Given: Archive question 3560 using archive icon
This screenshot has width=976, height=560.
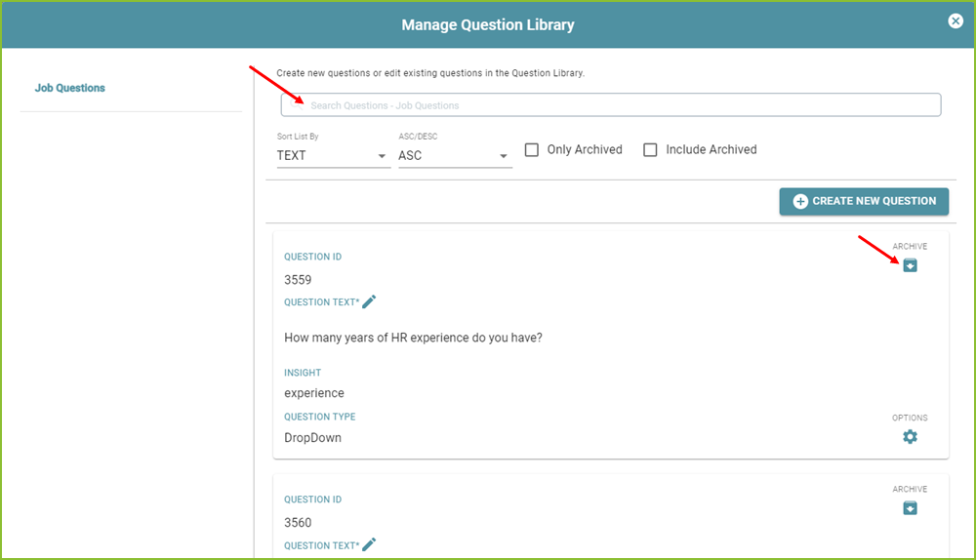Looking at the screenshot, I should (910, 508).
